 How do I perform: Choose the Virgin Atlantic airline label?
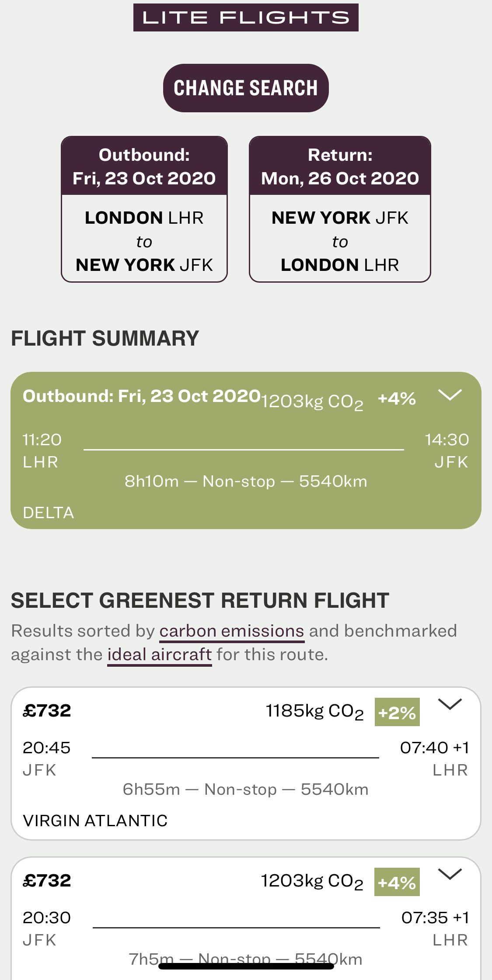95,821
